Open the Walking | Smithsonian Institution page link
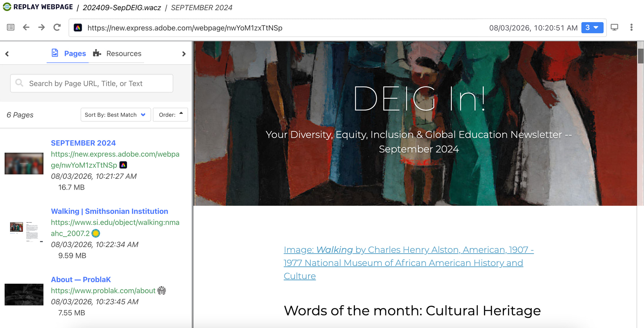 (109, 211)
